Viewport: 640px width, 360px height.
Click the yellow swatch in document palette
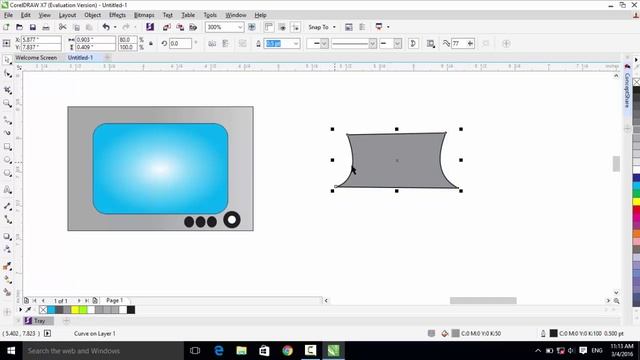pyautogui.click(x=75, y=310)
